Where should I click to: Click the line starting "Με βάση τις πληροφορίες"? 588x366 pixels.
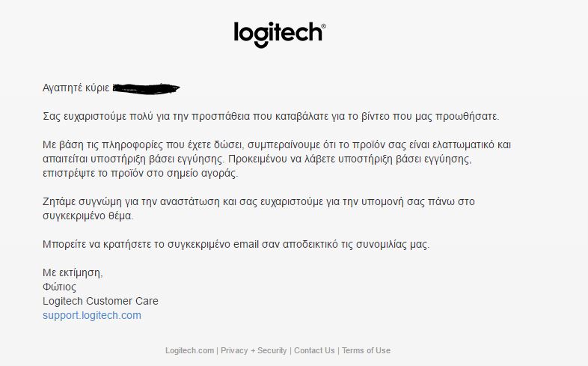point(277,144)
